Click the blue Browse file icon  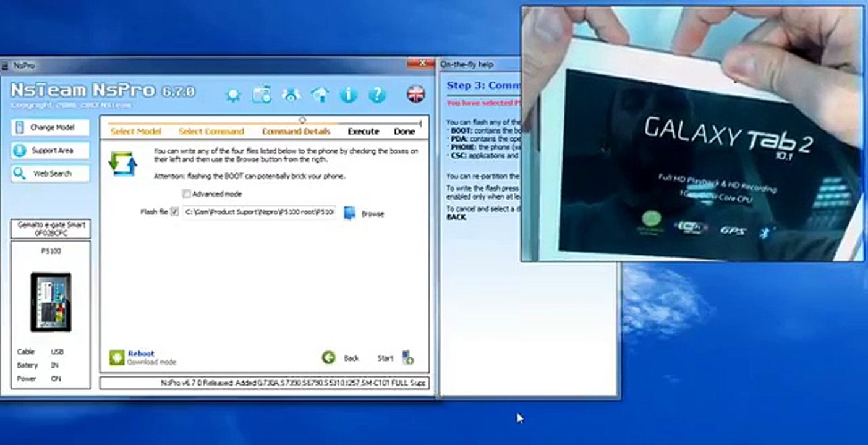(x=349, y=213)
